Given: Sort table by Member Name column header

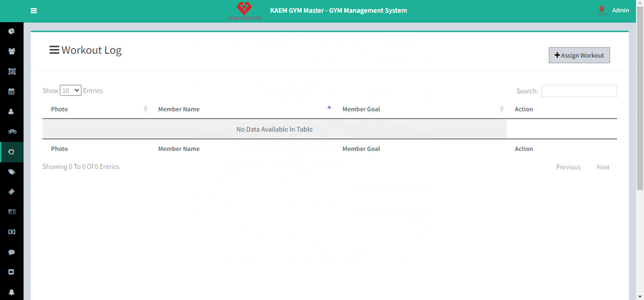Looking at the screenshot, I should coord(178,109).
